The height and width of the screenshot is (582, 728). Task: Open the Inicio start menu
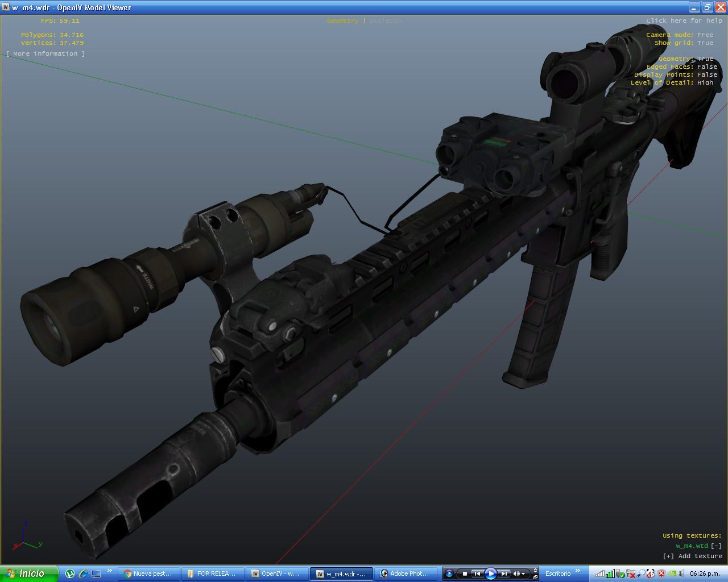(x=29, y=573)
